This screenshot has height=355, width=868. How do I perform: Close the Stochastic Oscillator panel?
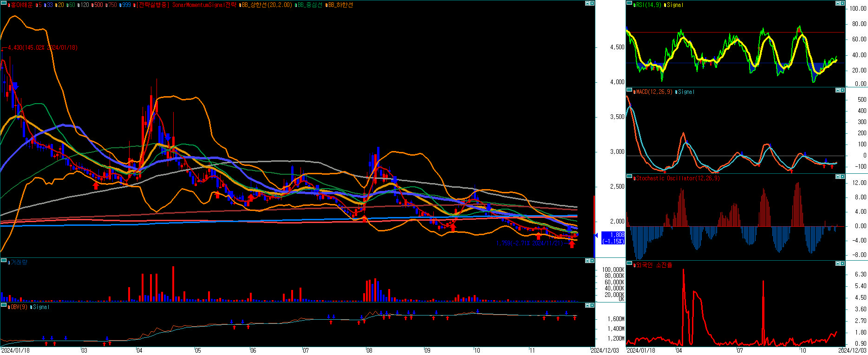pyautogui.click(x=842, y=177)
